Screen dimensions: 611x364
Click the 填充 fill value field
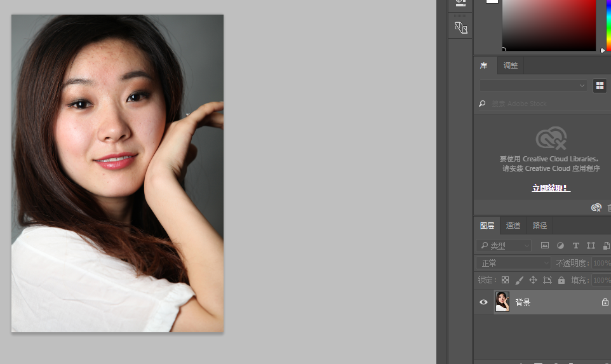[x=601, y=280]
